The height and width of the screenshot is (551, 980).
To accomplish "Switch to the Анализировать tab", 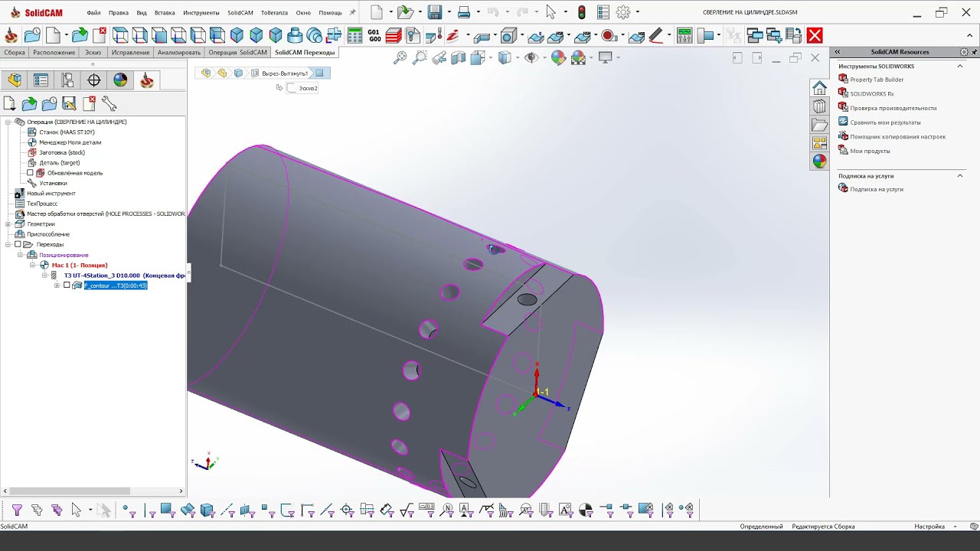I will [179, 52].
